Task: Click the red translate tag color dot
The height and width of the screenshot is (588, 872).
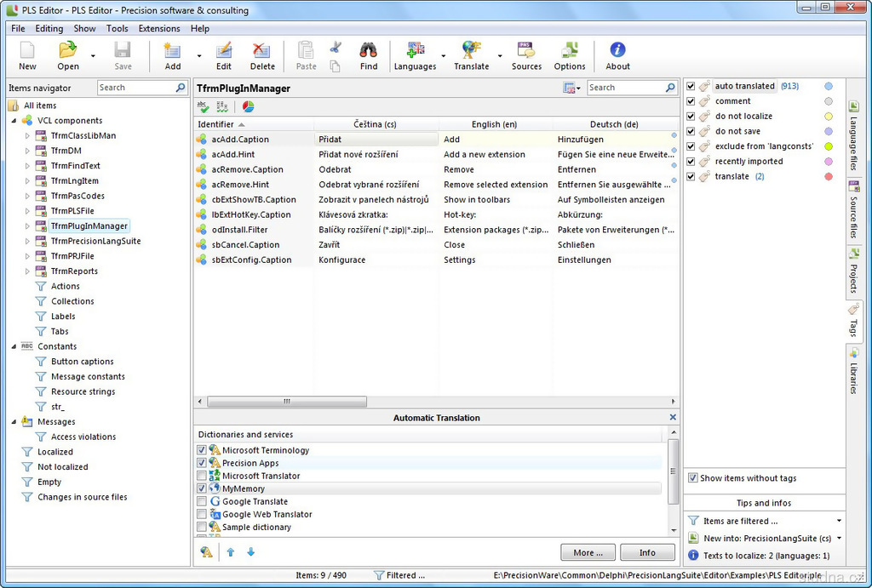Action: pos(829,176)
